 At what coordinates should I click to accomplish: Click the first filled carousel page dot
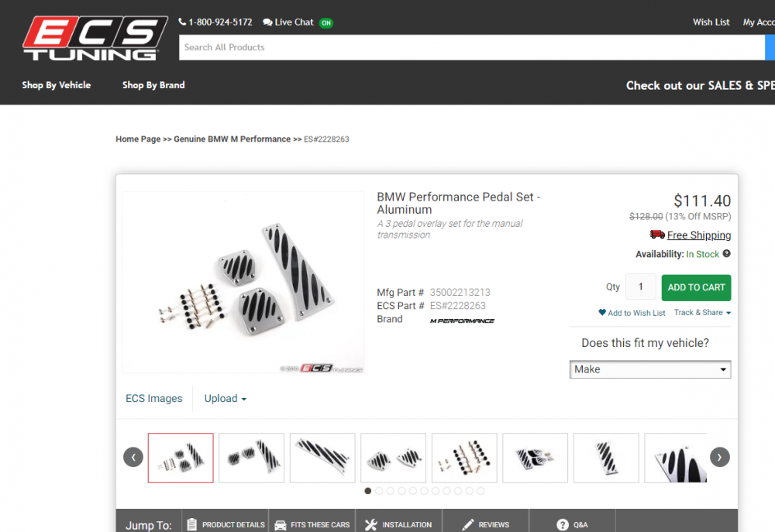coord(367,490)
